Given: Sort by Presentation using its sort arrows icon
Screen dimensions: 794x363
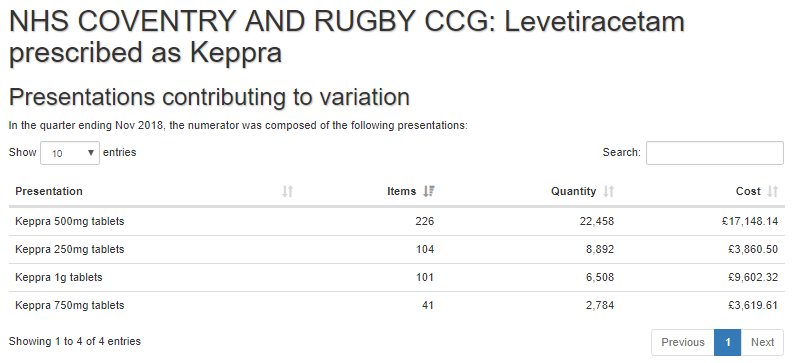Looking at the screenshot, I should click(288, 191).
